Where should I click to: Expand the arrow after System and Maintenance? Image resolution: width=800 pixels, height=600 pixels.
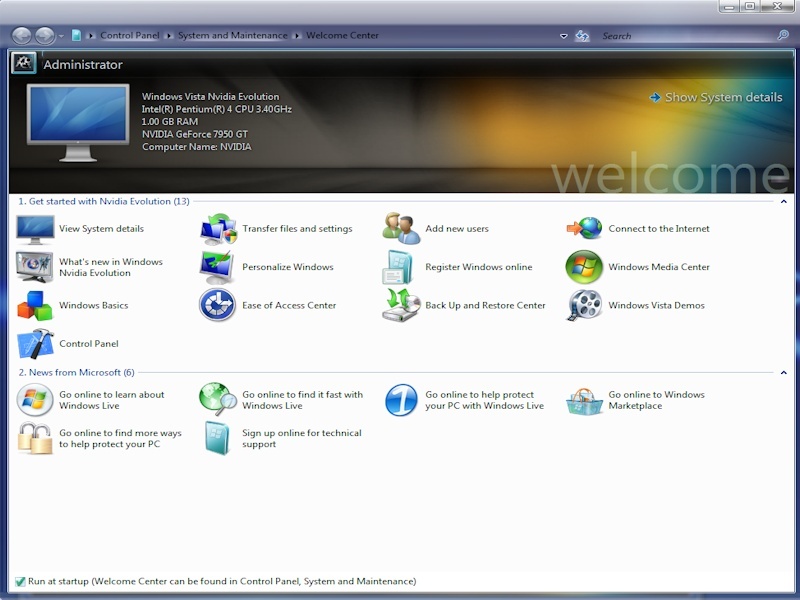tap(297, 36)
